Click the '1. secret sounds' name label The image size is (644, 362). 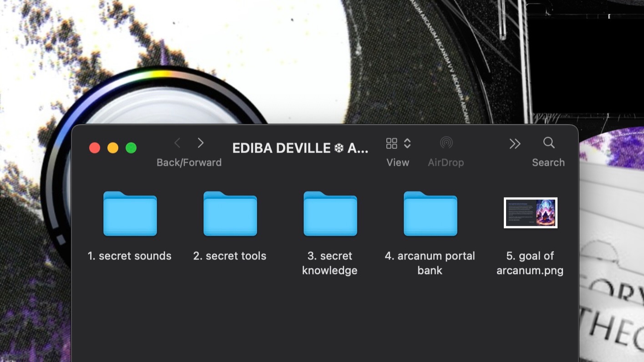click(130, 256)
